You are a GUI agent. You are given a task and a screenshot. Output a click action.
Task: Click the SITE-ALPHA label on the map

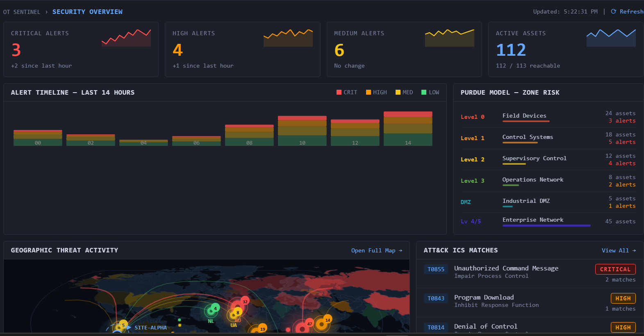click(x=150, y=328)
